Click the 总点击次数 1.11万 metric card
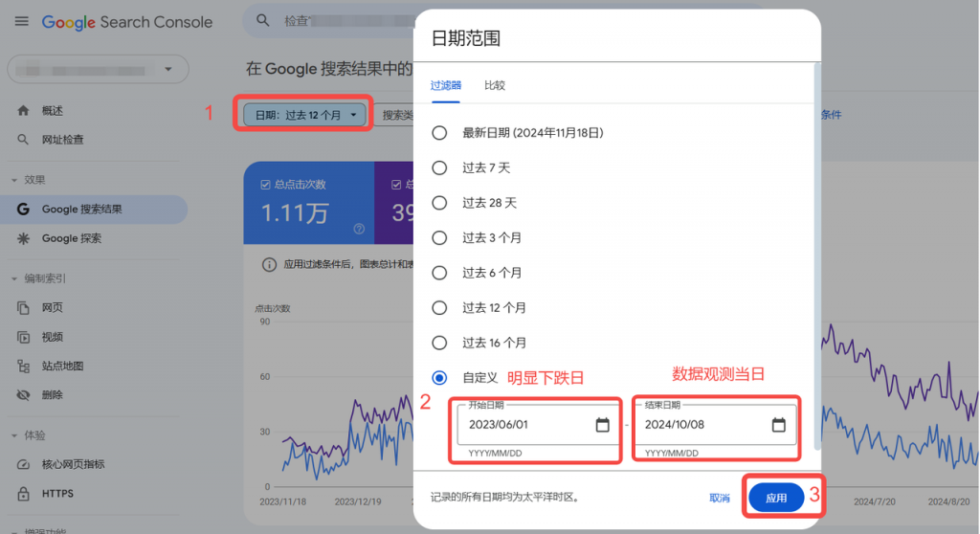The height and width of the screenshot is (534, 980). point(309,203)
